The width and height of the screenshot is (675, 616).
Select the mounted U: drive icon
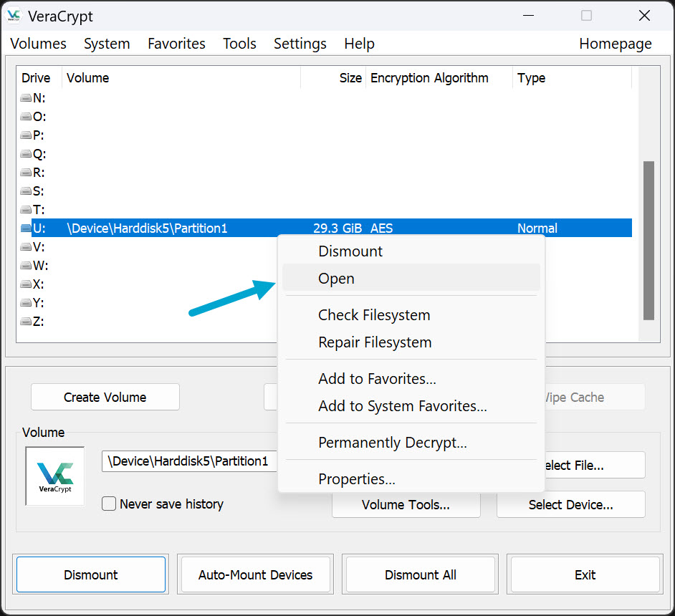pyautogui.click(x=26, y=228)
